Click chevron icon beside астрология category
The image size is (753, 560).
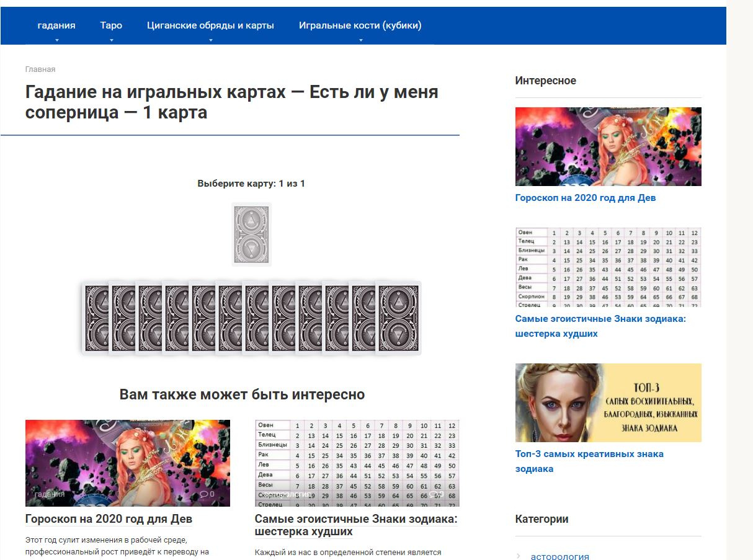tap(519, 556)
